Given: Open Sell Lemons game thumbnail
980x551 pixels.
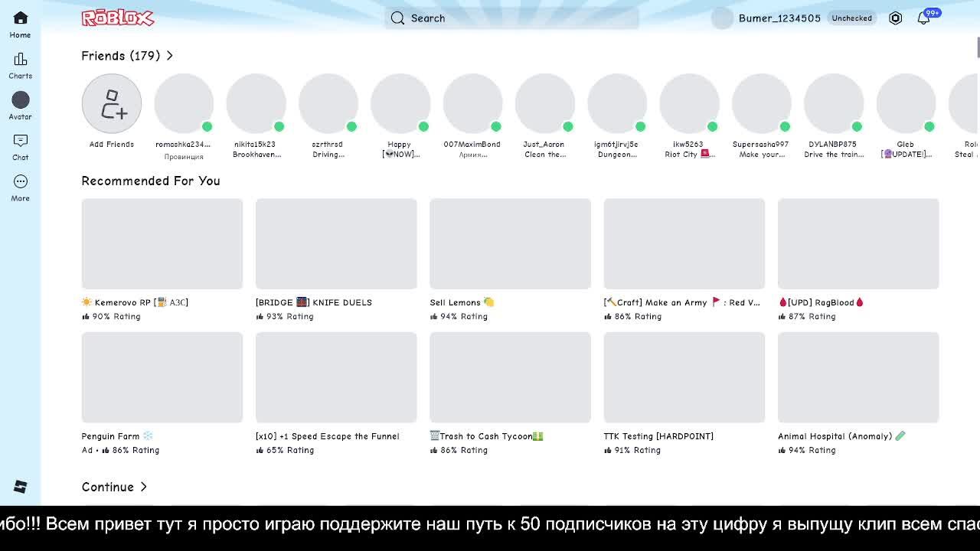Looking at the screenshot, I should [x=510, y=244].
